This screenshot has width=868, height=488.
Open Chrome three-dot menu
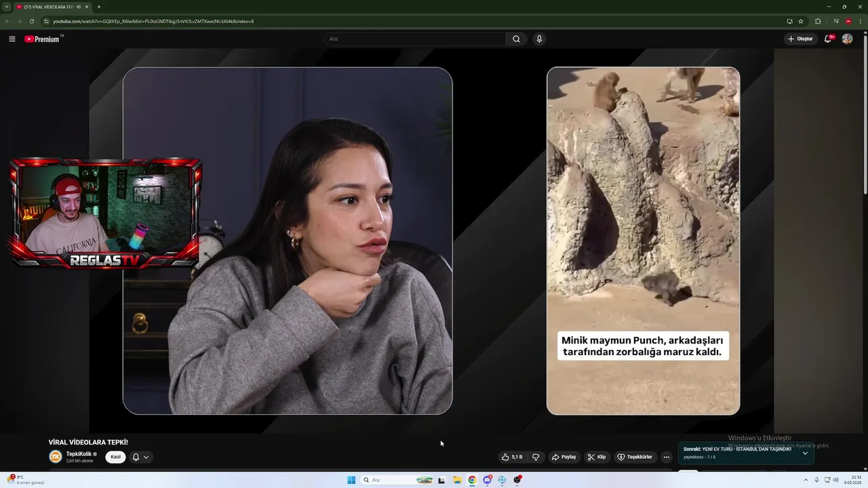tap(861, 21)
